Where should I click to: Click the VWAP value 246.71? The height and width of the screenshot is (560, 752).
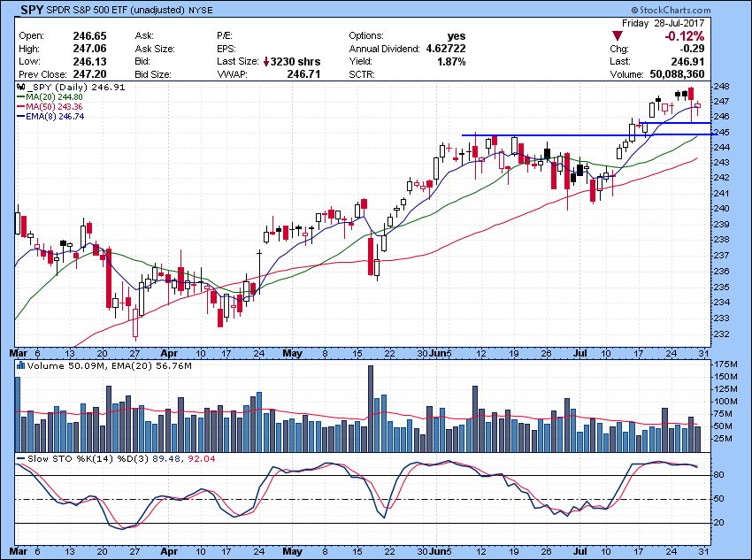click(303, 74)
